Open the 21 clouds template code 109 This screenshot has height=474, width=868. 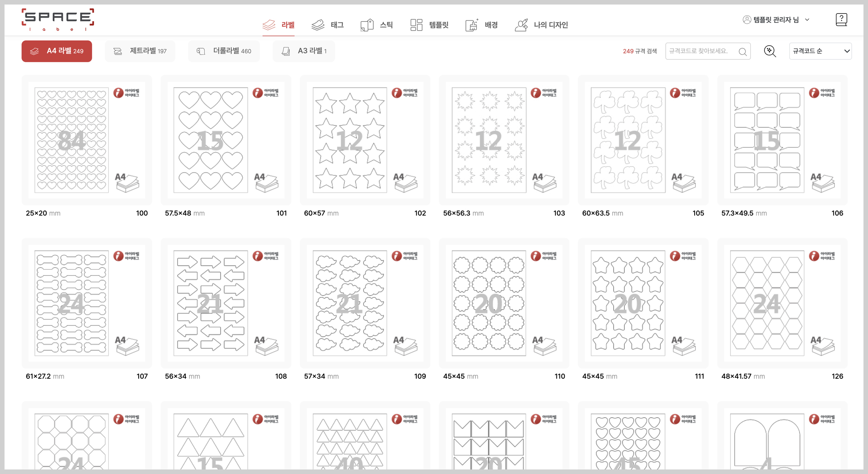[x=365, y=303]
